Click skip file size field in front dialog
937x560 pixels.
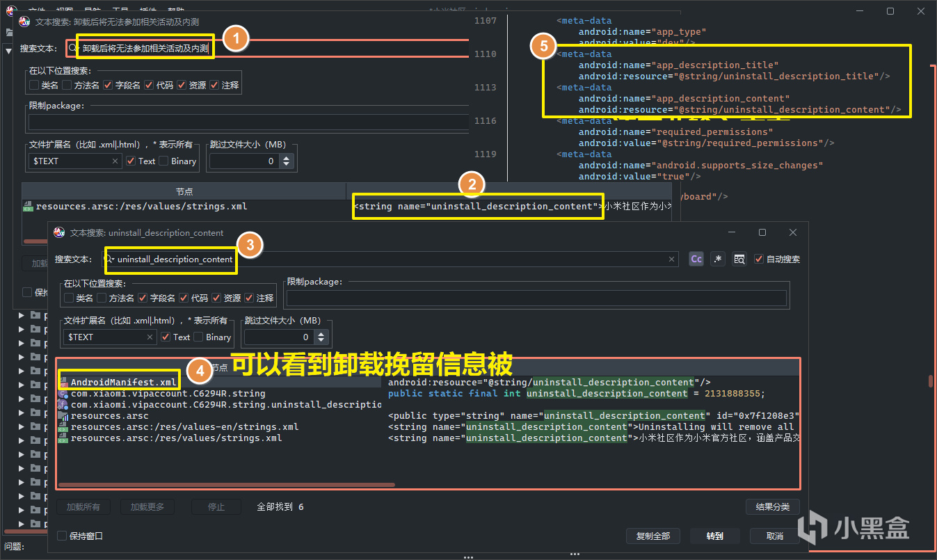point(279,337)
